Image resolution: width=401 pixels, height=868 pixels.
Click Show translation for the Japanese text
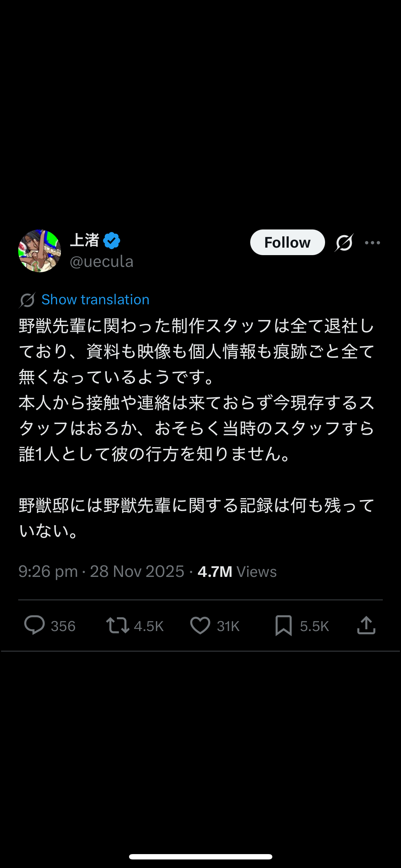(95, 300)
